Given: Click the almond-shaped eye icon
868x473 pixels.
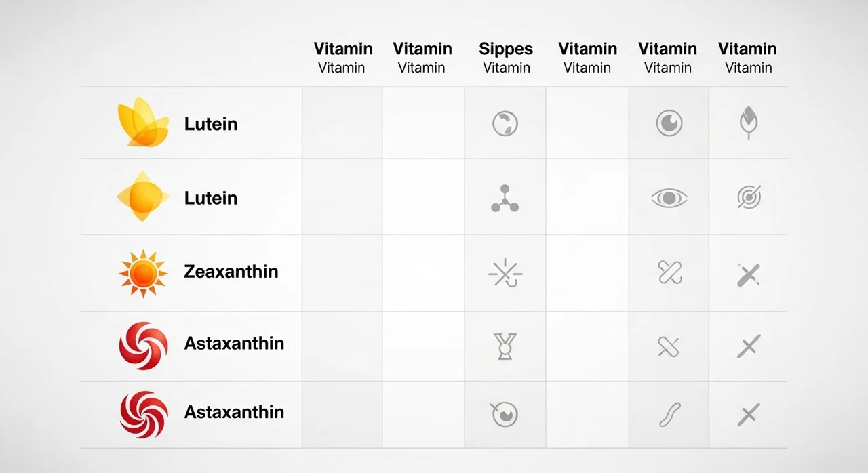Looking at the screenshot, I should (669, 198).
